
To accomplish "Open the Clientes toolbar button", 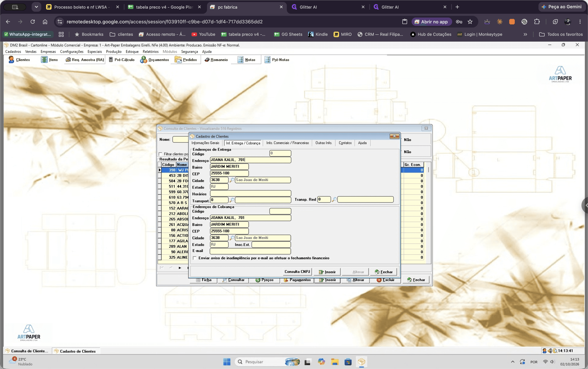I will [x=19, y=60].
